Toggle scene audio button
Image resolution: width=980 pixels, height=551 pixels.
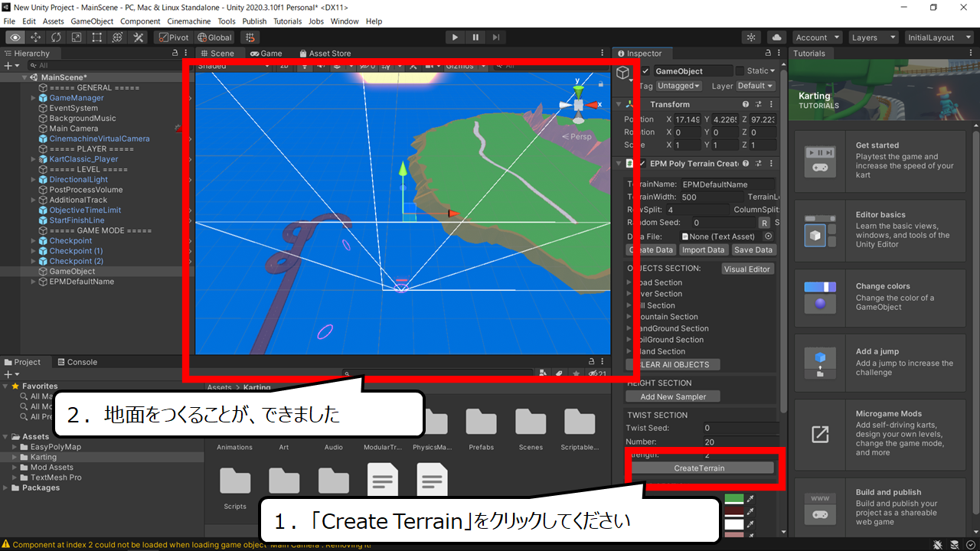[320, 66]
